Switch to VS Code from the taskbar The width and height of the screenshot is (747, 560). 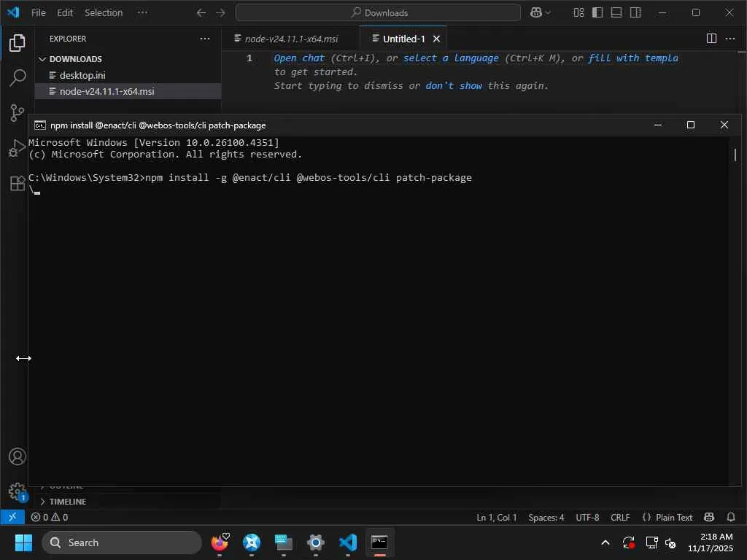pyautogui.click(x=348, y=542)
